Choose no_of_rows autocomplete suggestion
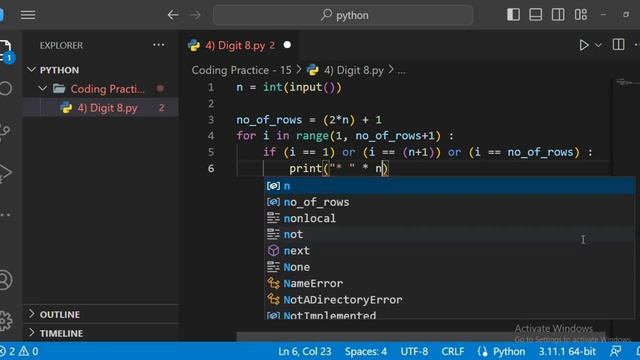640x360 pixels. (x=449, y=202)
